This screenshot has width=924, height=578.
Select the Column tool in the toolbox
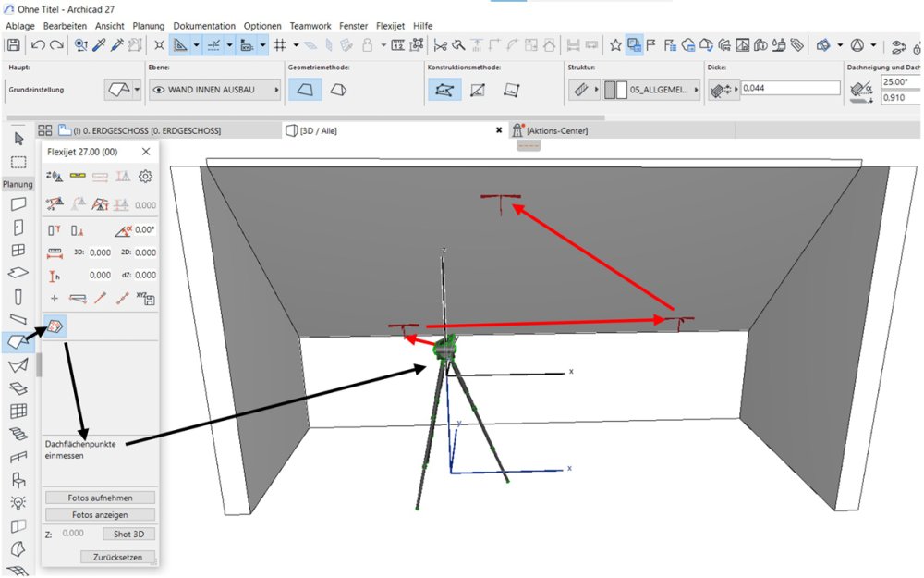pos(18,296)
